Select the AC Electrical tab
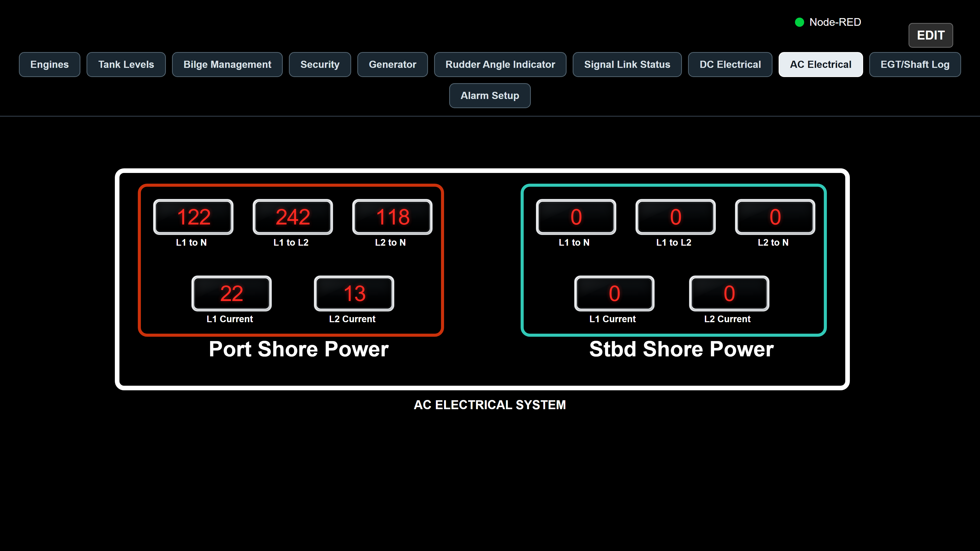The image size is (980, 551). [x=820, y=65]
